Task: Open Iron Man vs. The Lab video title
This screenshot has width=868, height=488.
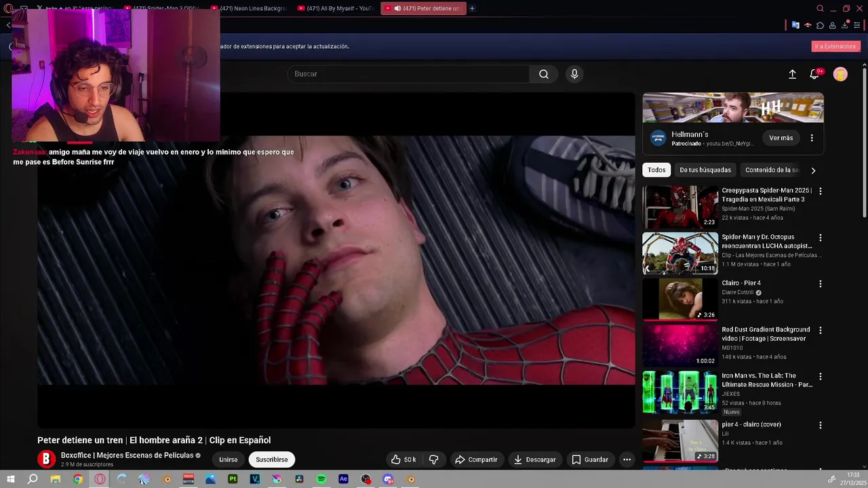Action: tap(767, 380)
